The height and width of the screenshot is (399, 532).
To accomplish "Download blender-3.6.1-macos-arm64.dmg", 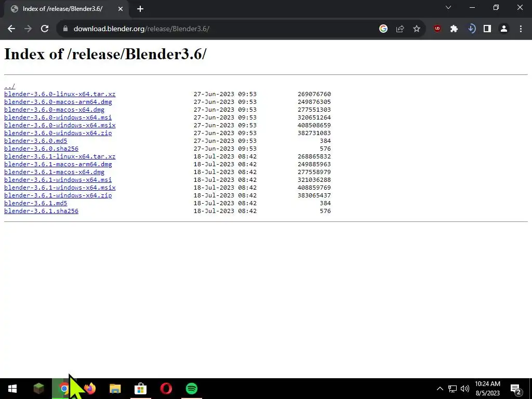I will [58, 164].
